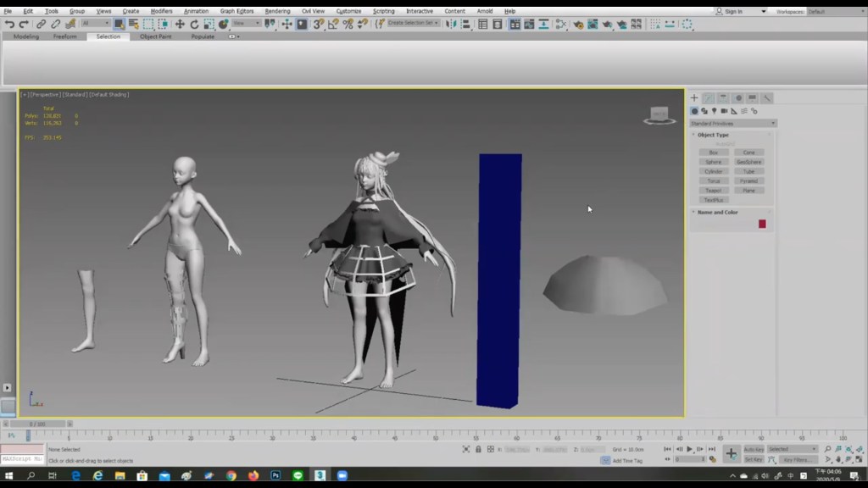Open the Modifiers menu

[161, 11]
